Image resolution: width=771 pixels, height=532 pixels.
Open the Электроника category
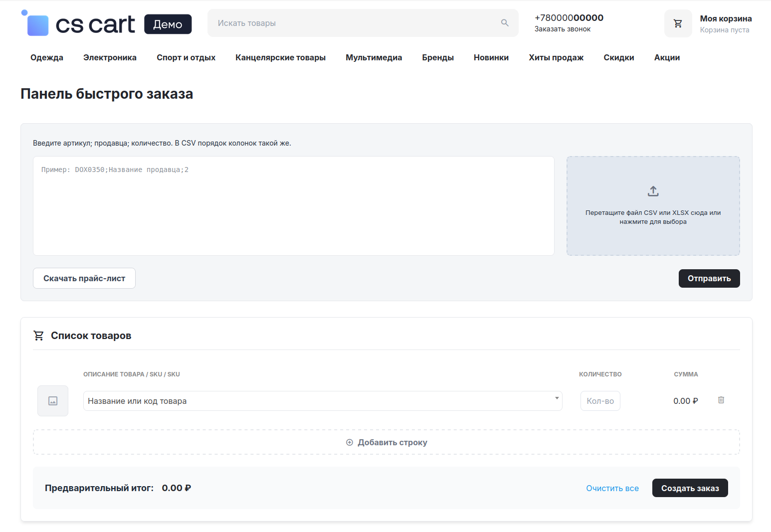110,57
